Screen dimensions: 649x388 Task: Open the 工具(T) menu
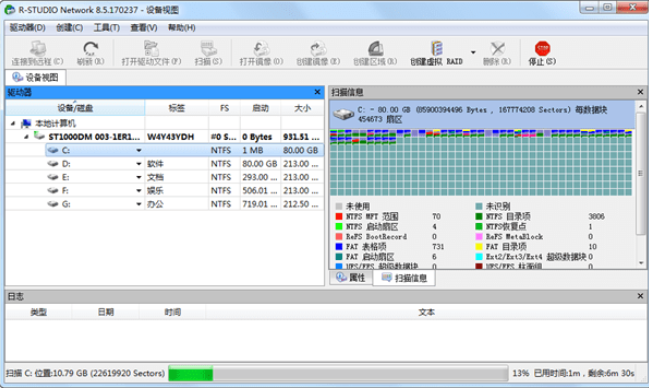106,28
